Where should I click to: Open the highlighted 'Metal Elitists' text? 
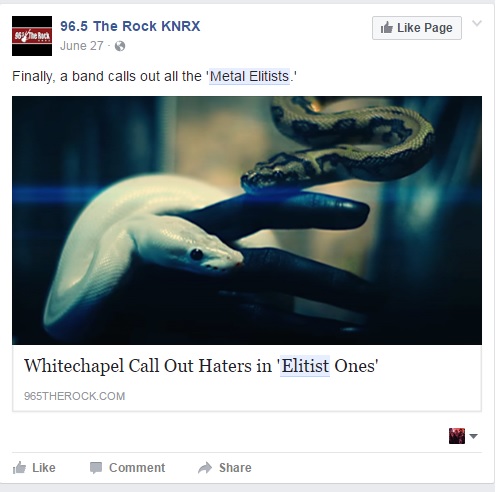point(249,76)
